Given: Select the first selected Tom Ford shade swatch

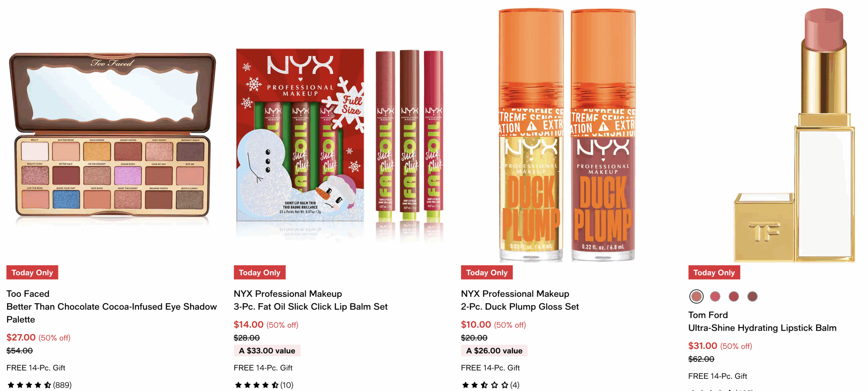Looking at the screenshot, I should [696, 296].
